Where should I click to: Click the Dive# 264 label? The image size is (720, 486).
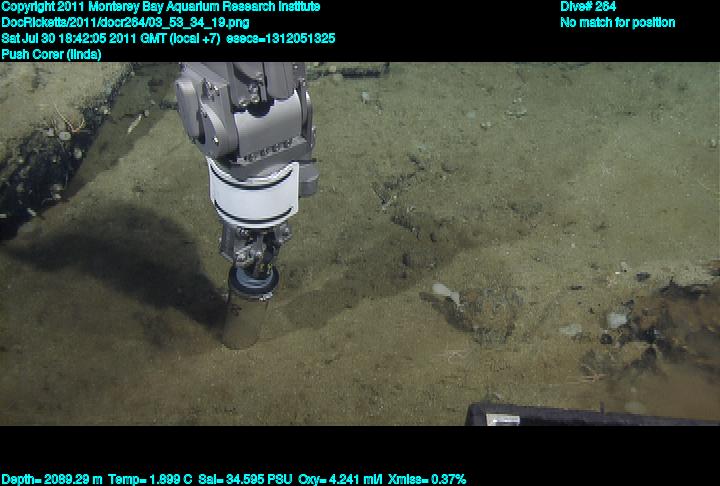[x=588, y=7]
